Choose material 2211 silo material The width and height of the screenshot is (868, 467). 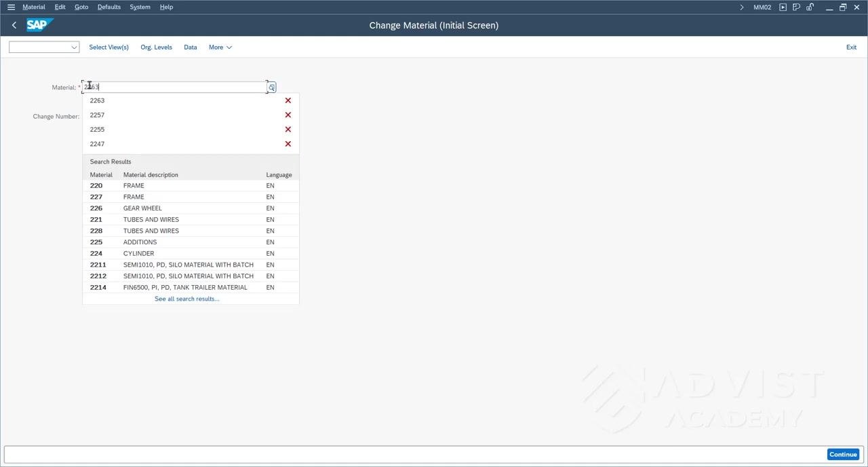click(191, 265)
